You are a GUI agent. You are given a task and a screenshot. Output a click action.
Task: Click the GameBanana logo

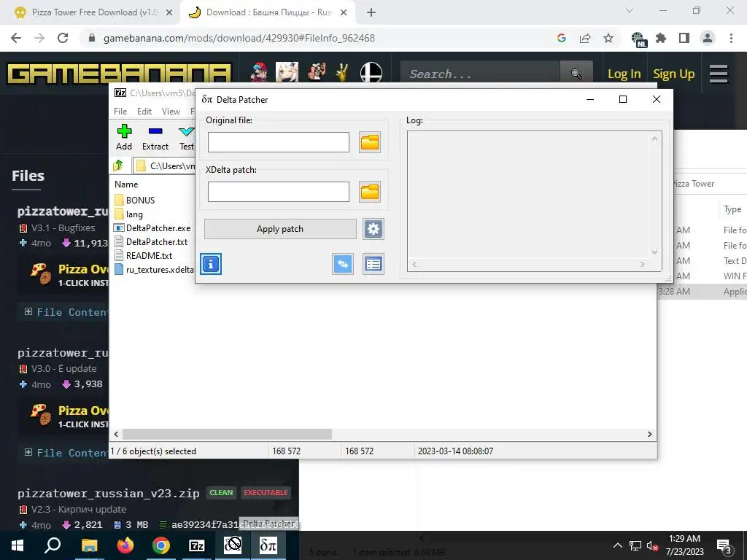tap(119, 74)
